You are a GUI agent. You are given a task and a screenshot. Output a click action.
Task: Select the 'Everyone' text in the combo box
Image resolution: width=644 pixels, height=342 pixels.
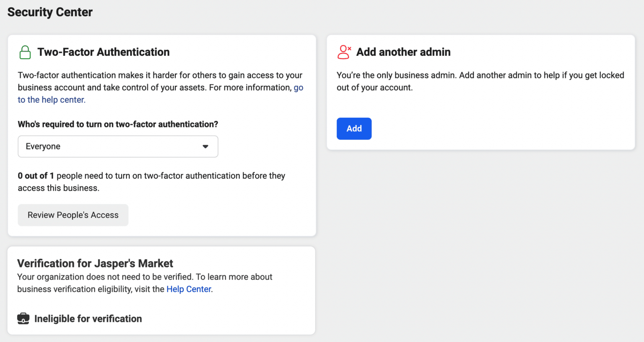(43, 146)
